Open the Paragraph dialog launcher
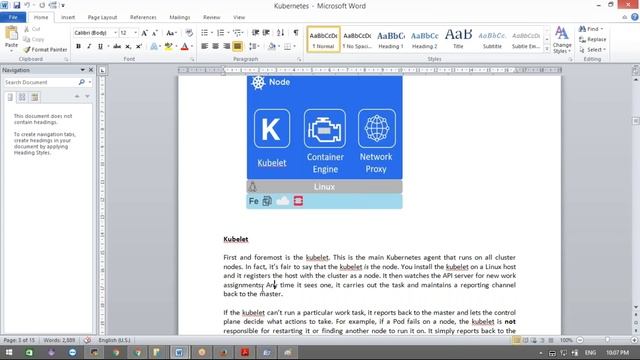Image resolution: width=640 pixels, height=360 pixels. pos(299,60)
